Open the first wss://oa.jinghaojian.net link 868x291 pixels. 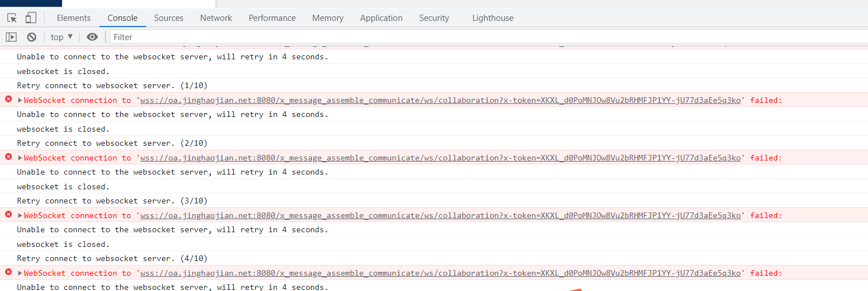440,101
